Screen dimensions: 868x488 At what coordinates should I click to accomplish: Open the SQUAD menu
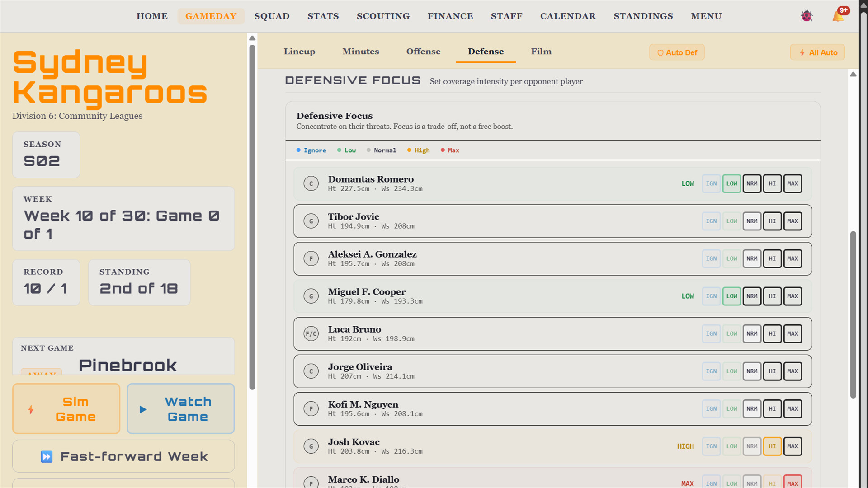point(272,16)
